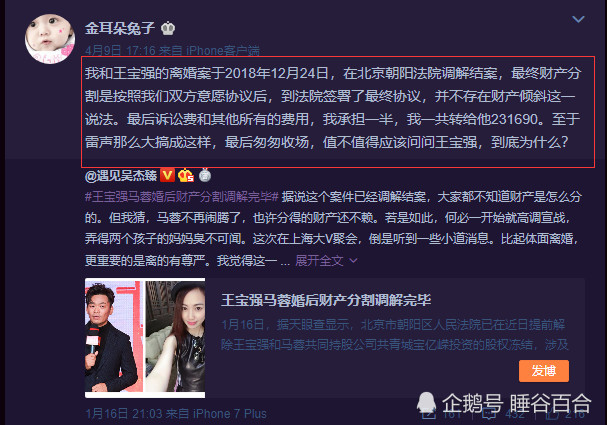Click the silver medal badge icon
This screenshot has height=425, width=607.
[205, 175]
